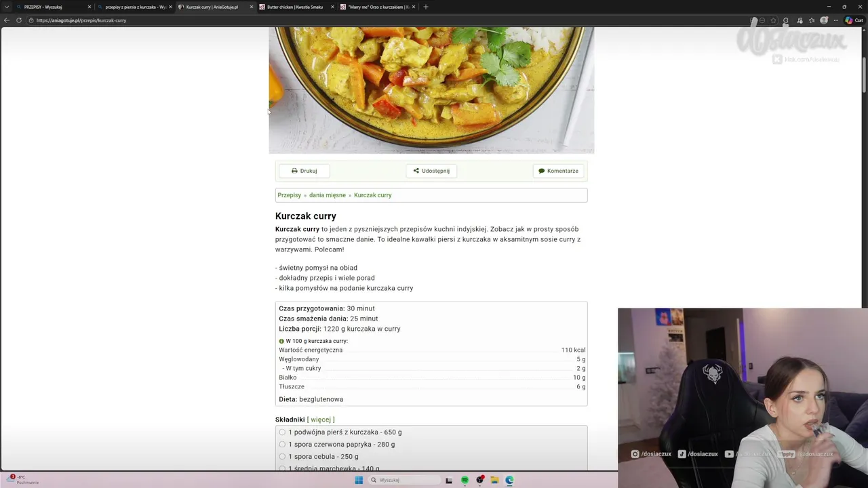The height and width of the screenshot is (488, 868).
Task: Click the Białko 10 g row
Action: (x=432, y=378)
